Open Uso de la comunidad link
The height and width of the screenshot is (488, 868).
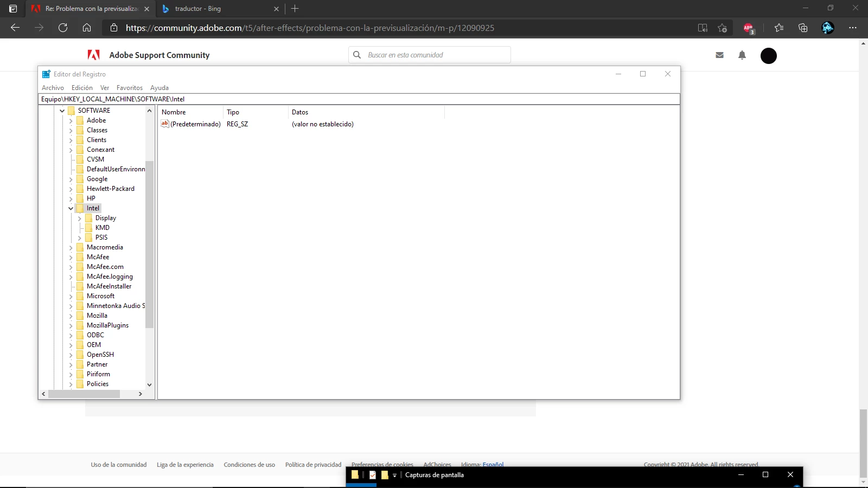pos(119,465)
